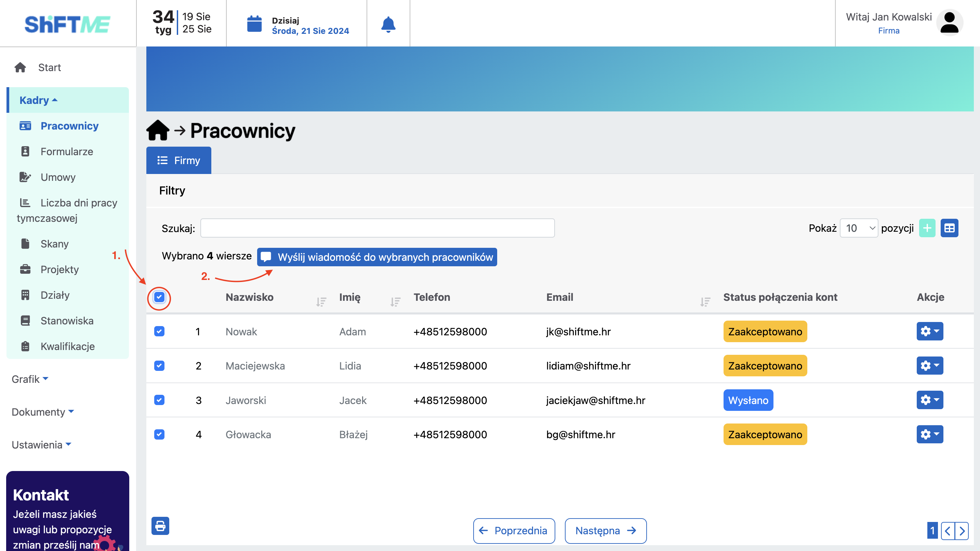Click the blue table columns icon
This screenshot has width=980, height=551.
coord(949,228)
